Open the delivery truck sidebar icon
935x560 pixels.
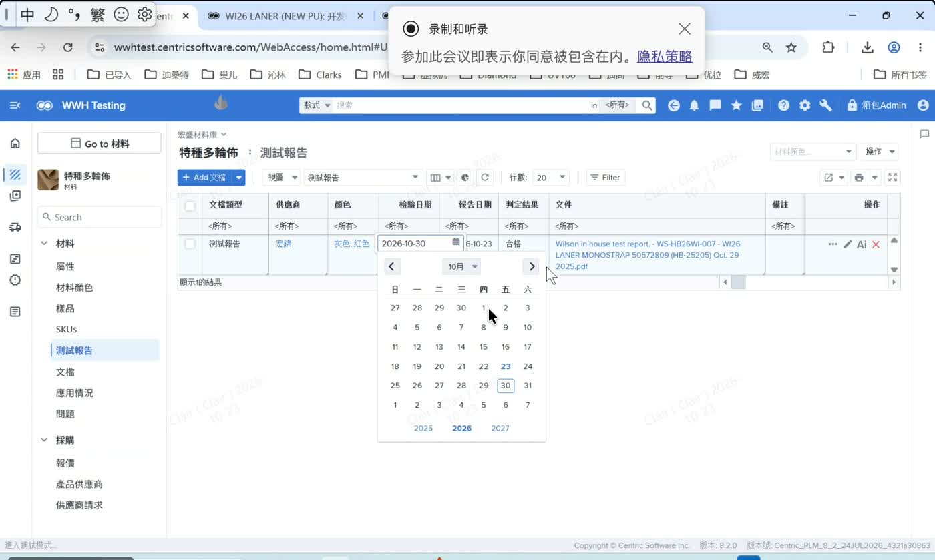click(15, 227)
